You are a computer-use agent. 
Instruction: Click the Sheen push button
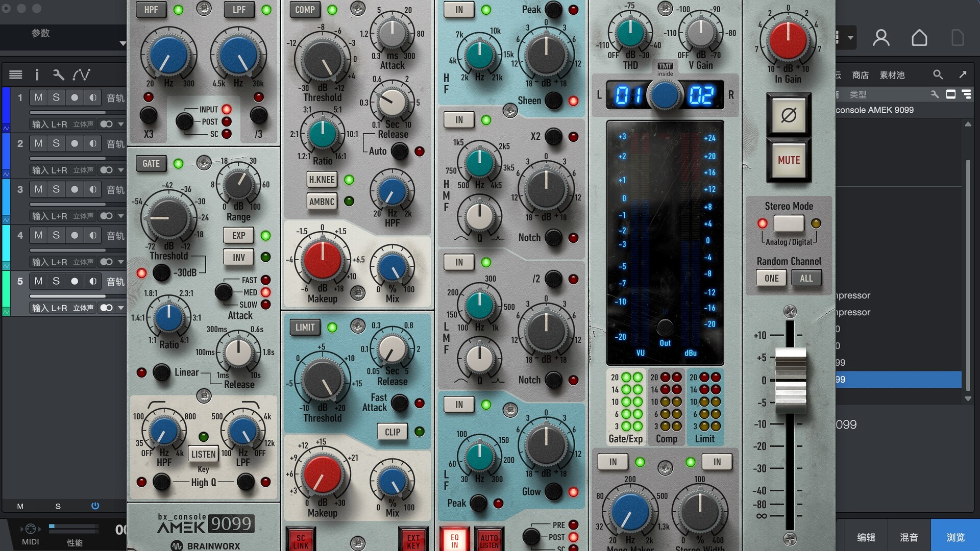click(553, 101)
